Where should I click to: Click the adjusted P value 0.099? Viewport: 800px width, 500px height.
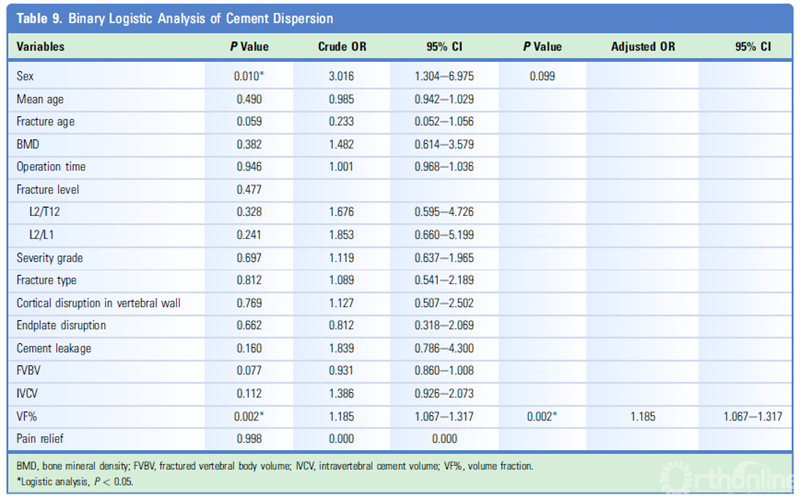(x=541, y=75)
